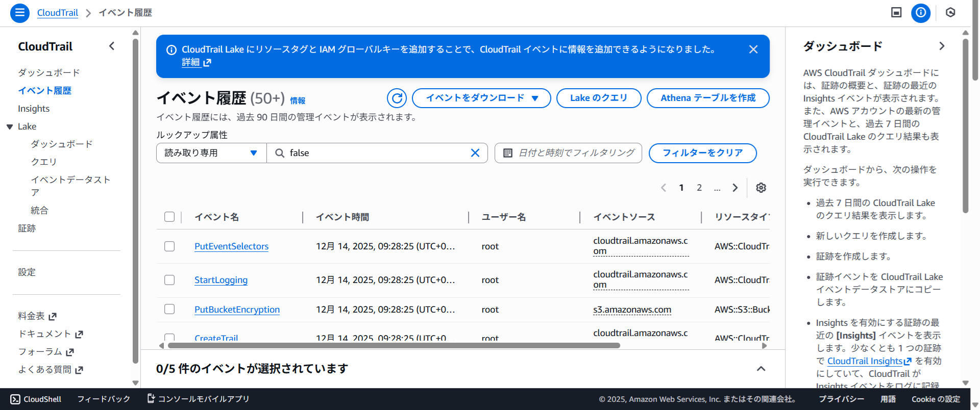
Task: Open CloudShell from the footer
Action: [36, 399]
